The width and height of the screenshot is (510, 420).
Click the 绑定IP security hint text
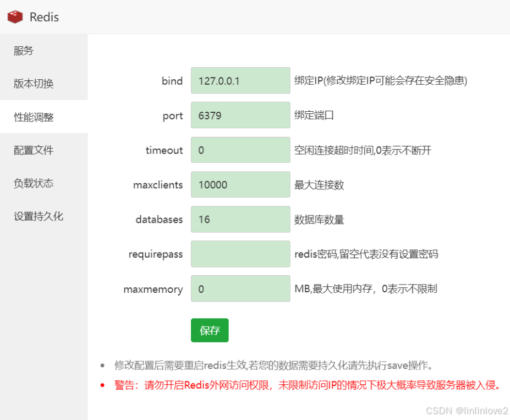[x=381, y=80]
